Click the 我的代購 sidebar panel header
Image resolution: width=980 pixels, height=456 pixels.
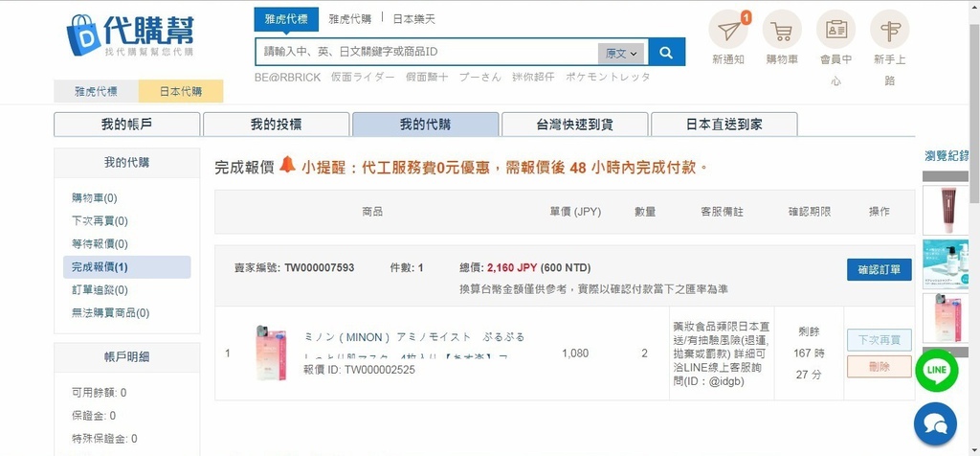[x=127, y=163]
